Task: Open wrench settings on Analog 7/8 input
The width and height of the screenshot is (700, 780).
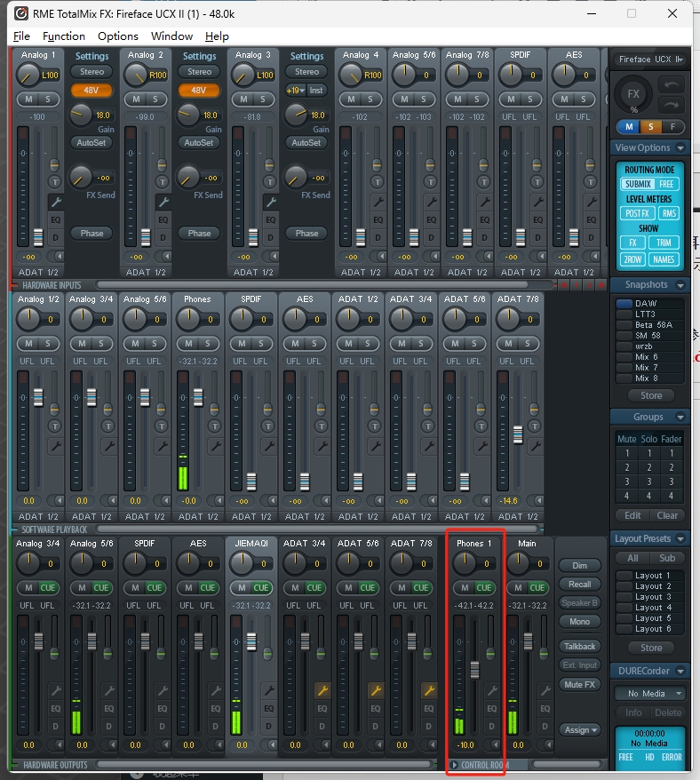Action: (484, 202)
